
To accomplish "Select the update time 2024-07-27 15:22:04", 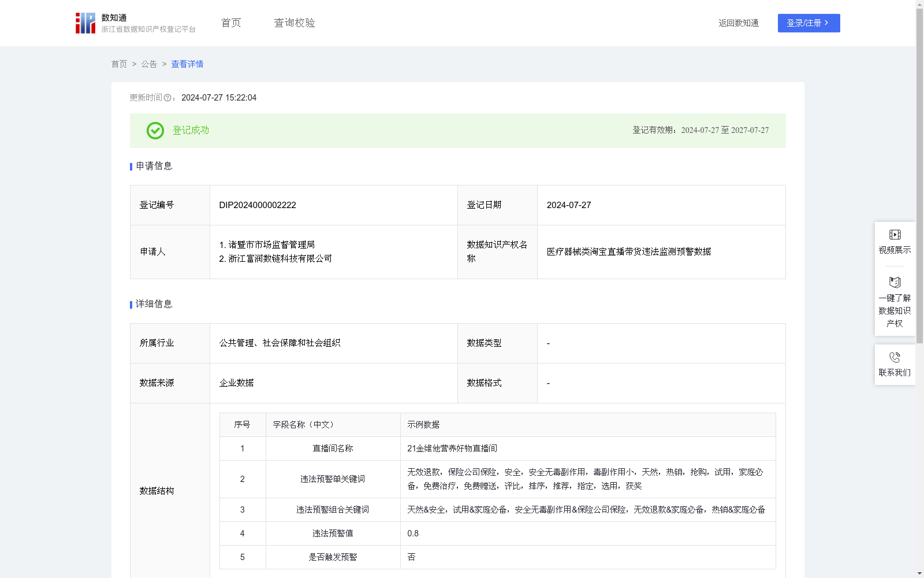I will [219, 98].
